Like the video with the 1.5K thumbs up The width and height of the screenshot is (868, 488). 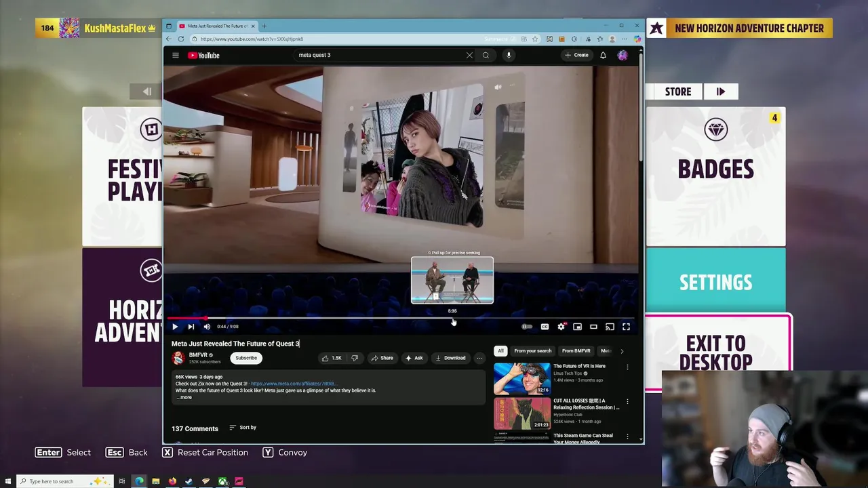pos(332,358)
